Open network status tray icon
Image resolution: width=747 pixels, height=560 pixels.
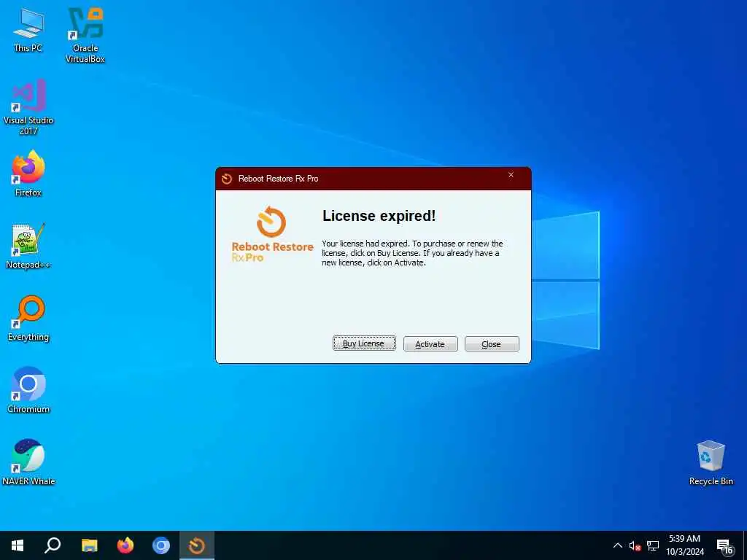point(653,545)
